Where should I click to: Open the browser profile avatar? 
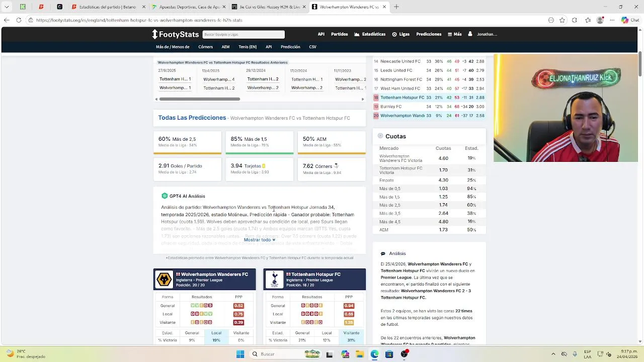pyautogui.click(x=600, y=20)
